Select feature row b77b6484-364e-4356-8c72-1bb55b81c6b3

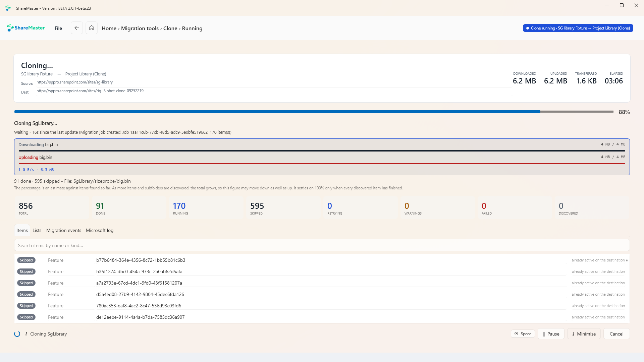click(x=321, y=260)
